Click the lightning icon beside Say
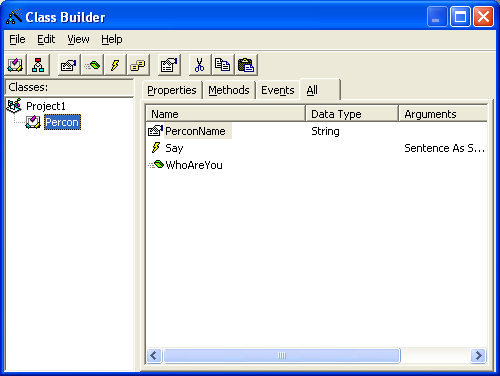This screenshot has width=500, height=376. [156, 147]
